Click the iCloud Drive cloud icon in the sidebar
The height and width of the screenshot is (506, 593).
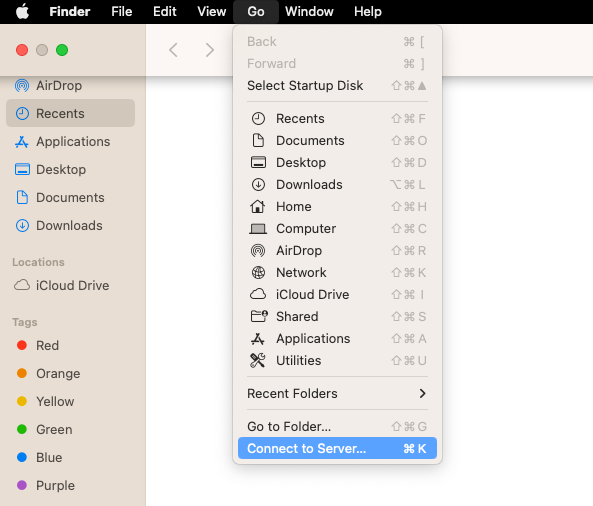[22, 285]
